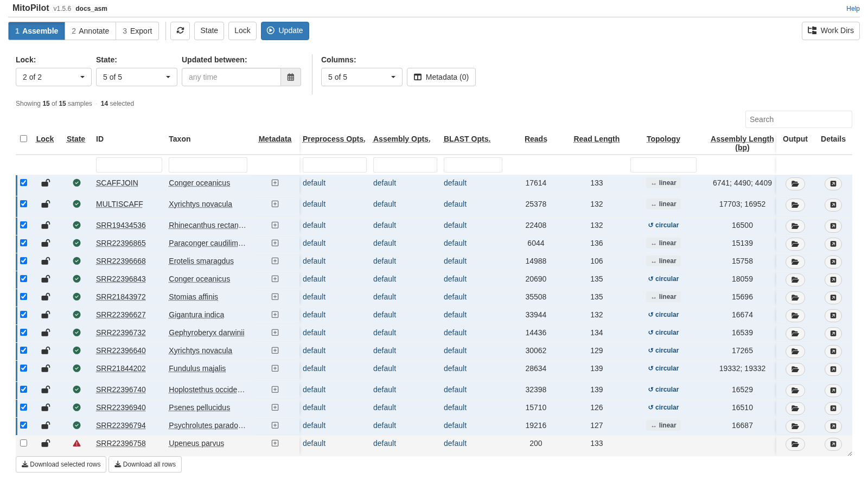Viewport: 868px width, 485px height.
Task: Open output folder for SRR22396843 row
Action: [795, 280]
